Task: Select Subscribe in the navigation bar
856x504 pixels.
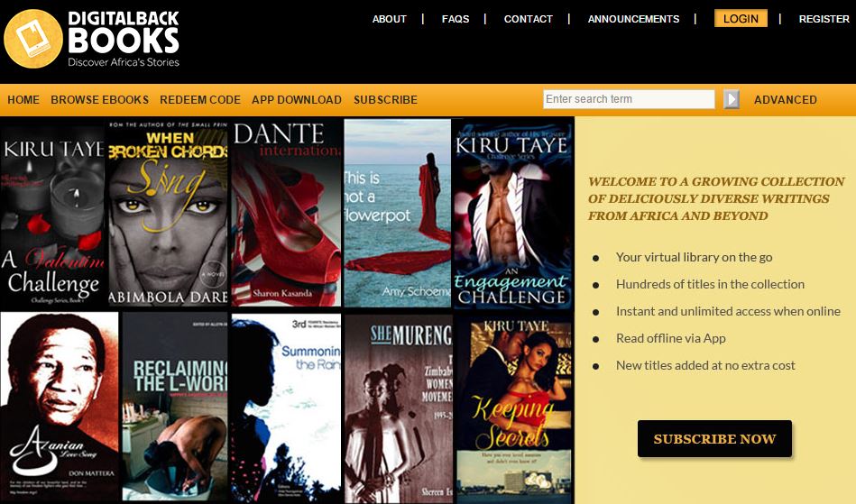Action: click(x=385, y=100)
